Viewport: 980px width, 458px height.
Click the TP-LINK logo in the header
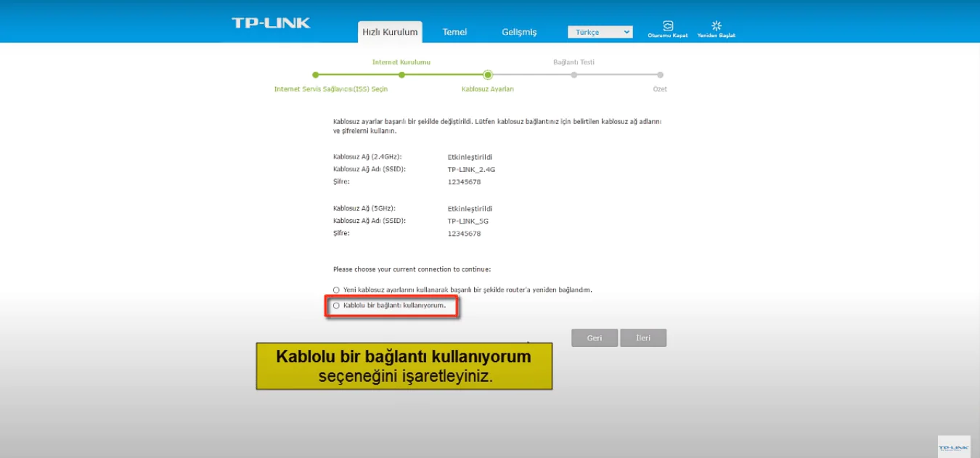(271, 23)
